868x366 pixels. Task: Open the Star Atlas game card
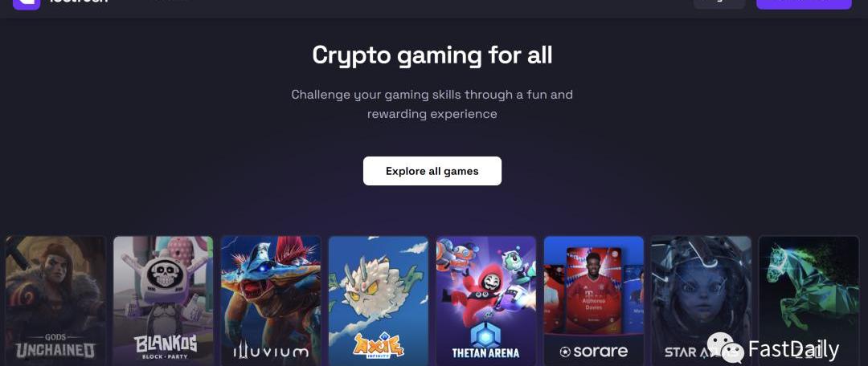click(x=701, y=301)
